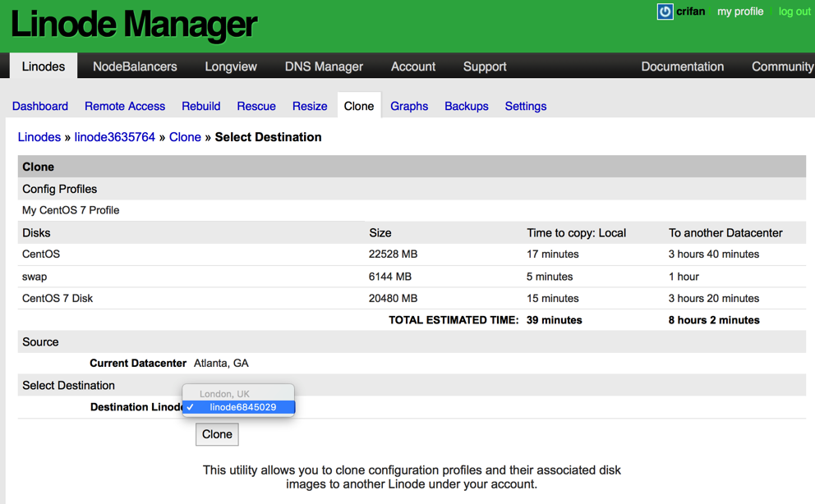Click the 20480 MB size value
Screen dimensions: 815x504
point(393,299)
